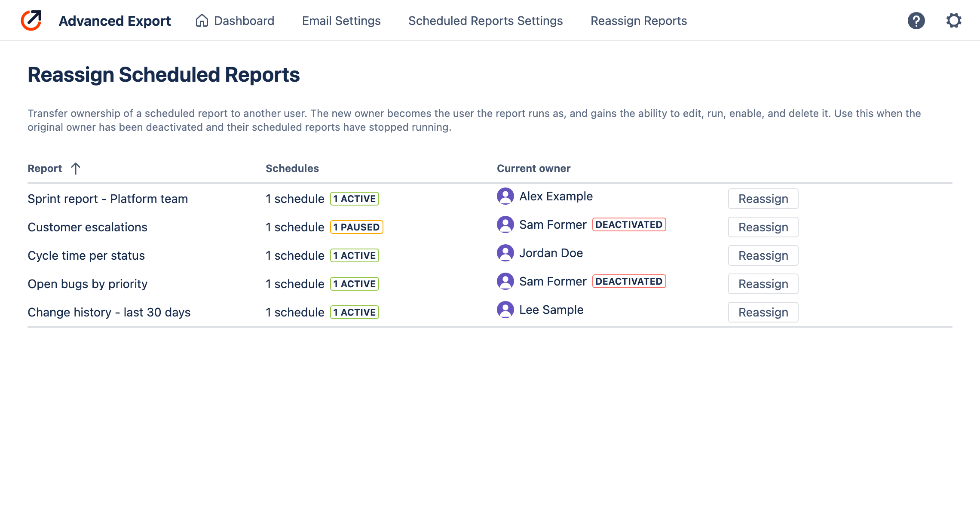Image resolution: width=980 pixels, height=516 pixels.
Task: Open the settings gear icon
Action: click(x=954, y=21)
